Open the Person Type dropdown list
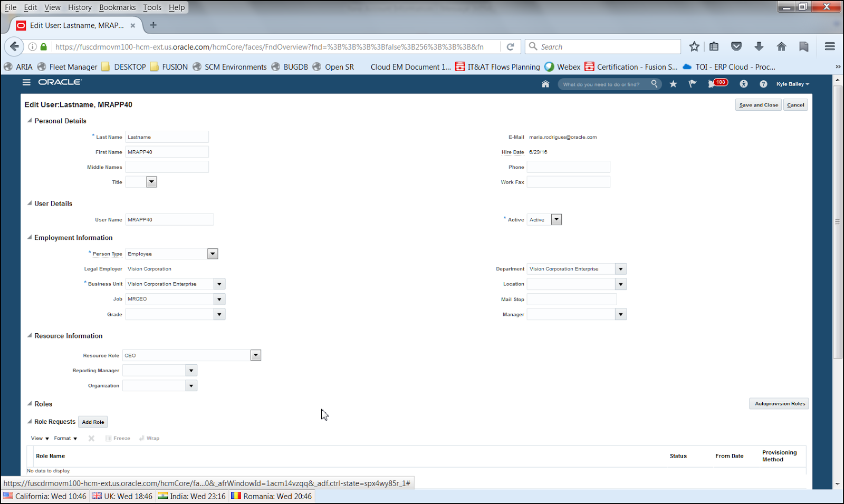This screenshot has height=504, width=844. pyautogui.click(x=213, y=254)
